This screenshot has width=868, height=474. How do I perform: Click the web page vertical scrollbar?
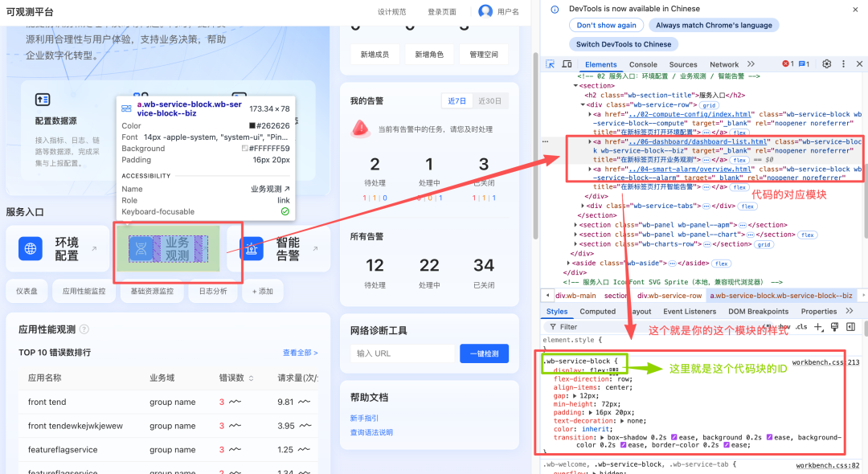(x=534, y=146)
